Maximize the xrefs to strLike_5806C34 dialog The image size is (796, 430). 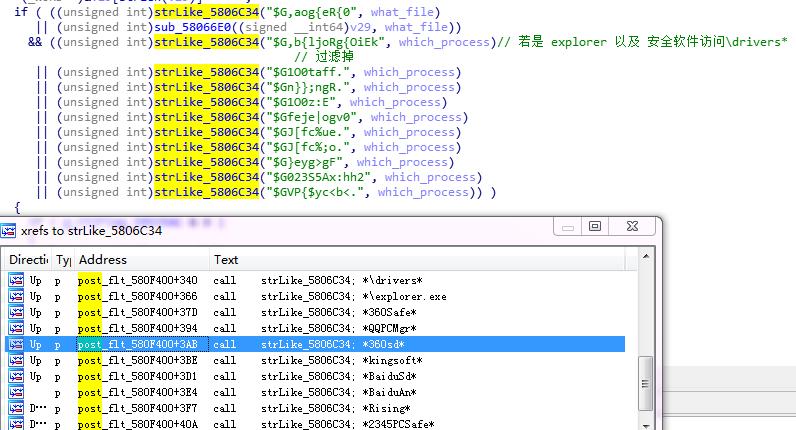point(595,228)
